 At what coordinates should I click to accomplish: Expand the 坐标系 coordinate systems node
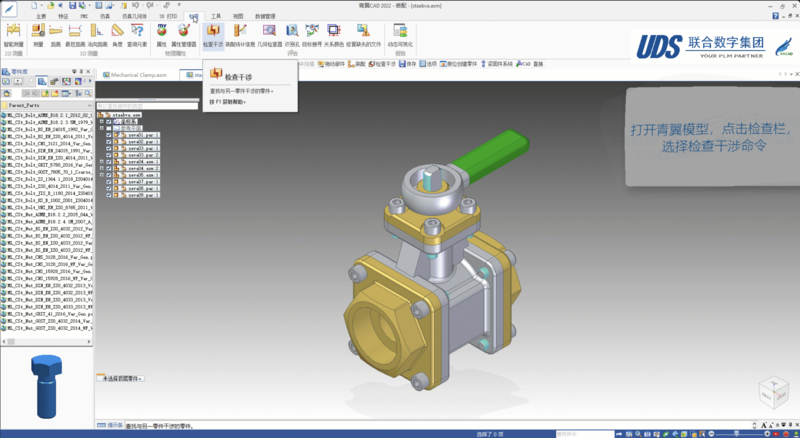point(102,121)
